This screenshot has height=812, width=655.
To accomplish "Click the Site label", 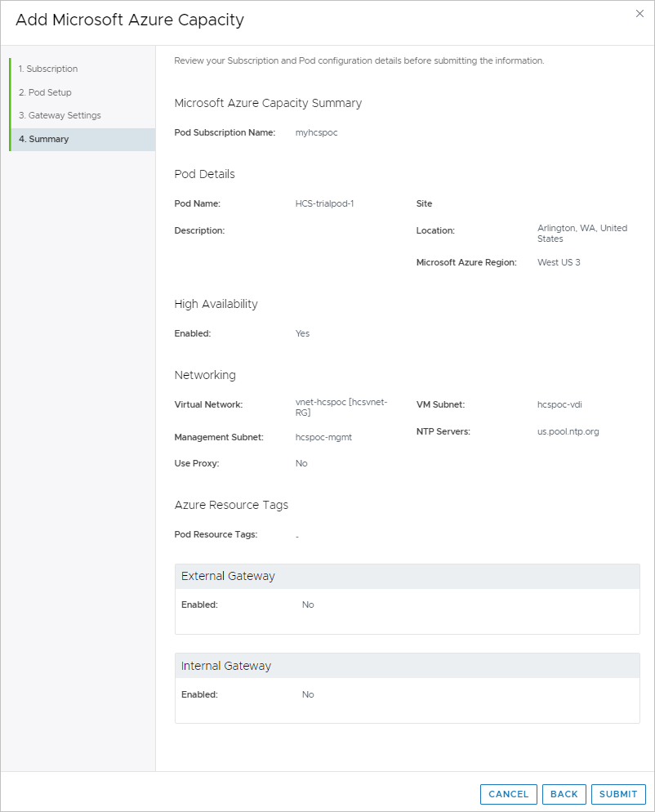I will [x=424, y=203].
